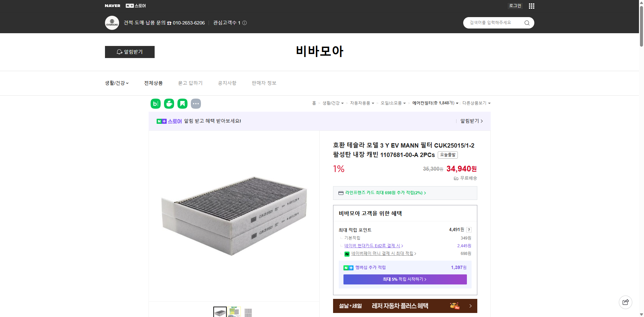The width and height of the screenshot is (644, 317).
Task: Click the search magnifier icon
Action: click(x=527, y=22)
